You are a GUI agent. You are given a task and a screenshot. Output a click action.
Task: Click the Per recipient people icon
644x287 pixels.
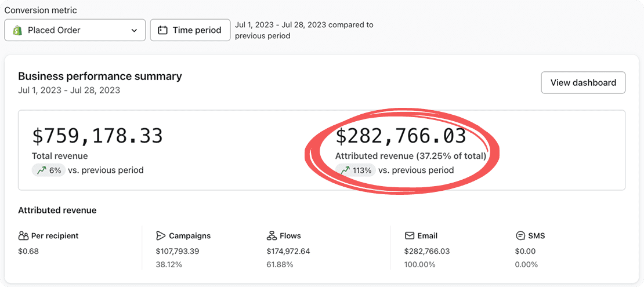pos(23,235)
